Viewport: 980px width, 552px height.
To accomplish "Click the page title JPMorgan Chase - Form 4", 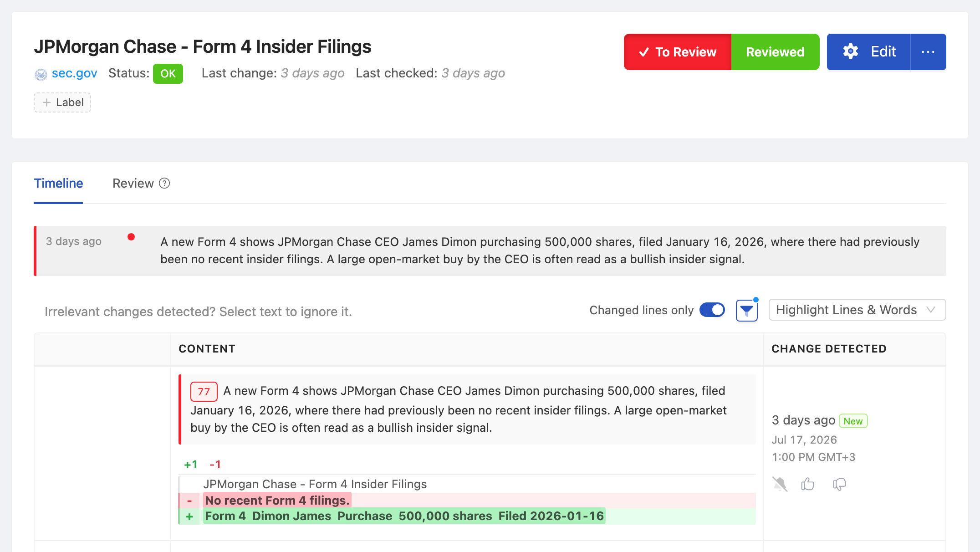I will click(203, 47).
